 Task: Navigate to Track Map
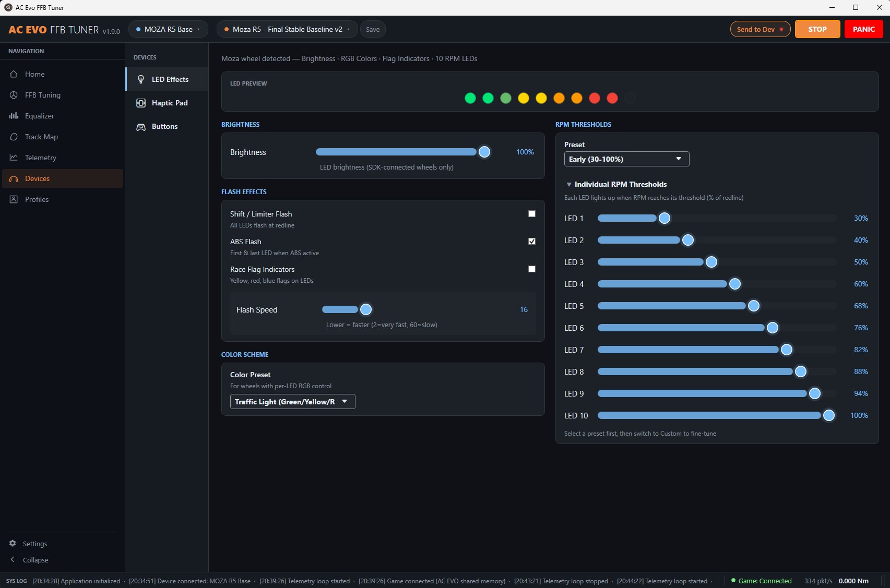pyautogui.click(x=63, y=137)
